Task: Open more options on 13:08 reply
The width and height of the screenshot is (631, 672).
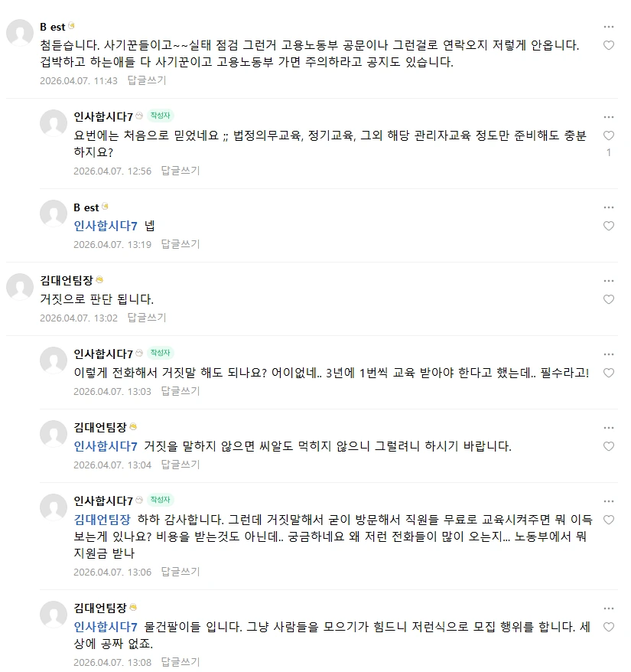Action: [608, 608]
